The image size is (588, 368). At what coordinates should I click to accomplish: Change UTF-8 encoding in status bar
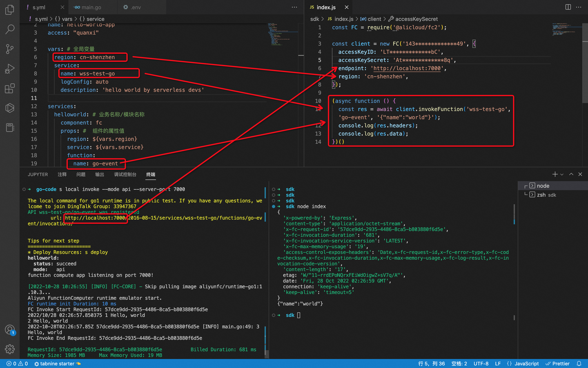[481, 364]
